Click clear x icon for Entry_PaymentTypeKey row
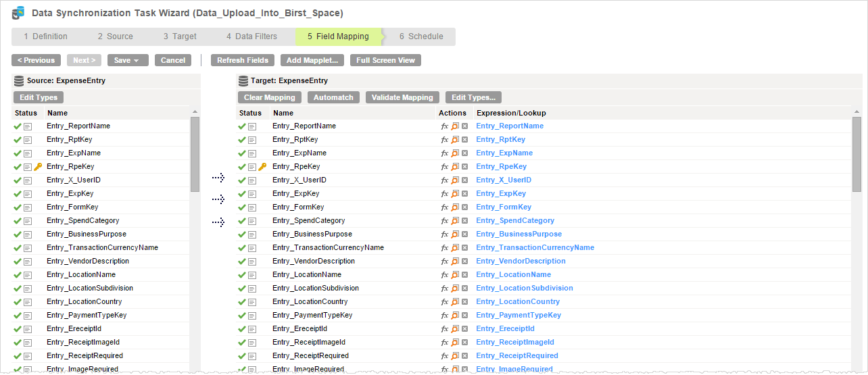868x375 pixels. pyautogui.click(x=464, y=316)
